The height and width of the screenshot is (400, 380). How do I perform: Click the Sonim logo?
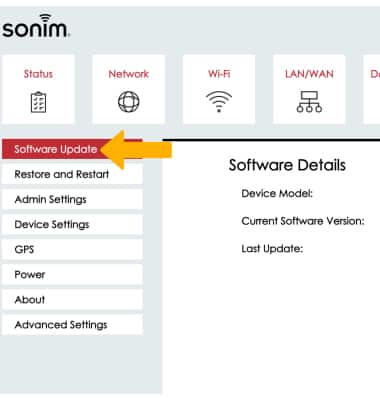click(36, 26)
